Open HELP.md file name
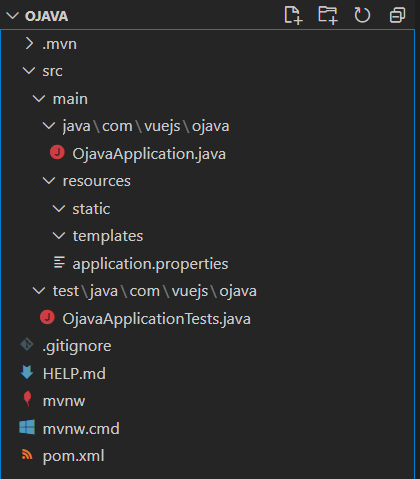 [74, 373]
